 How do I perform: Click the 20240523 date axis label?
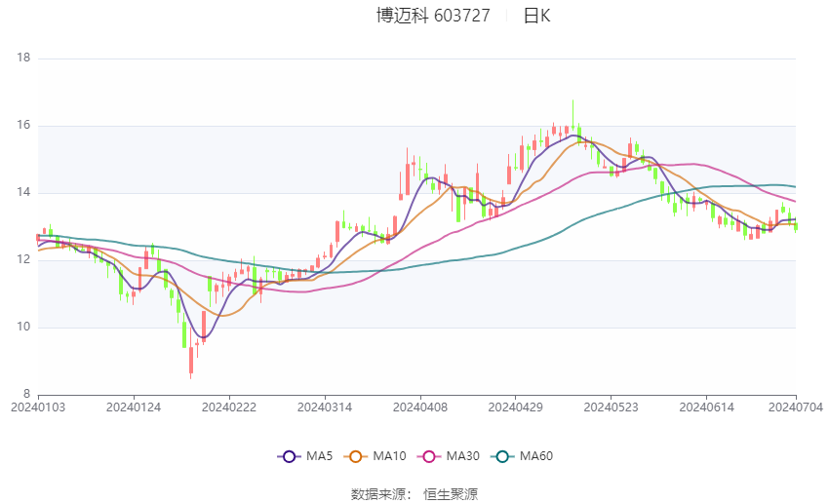coord(611,406)
